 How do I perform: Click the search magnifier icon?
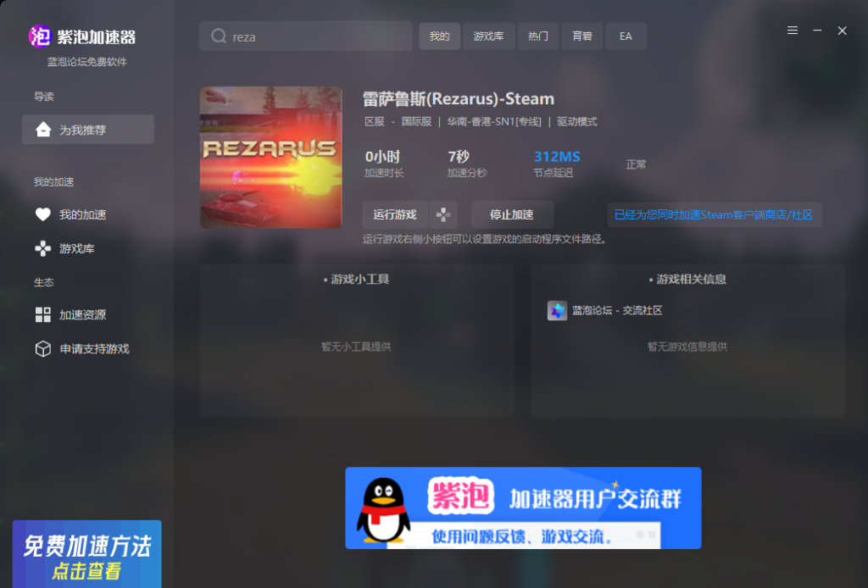(218, 36)
